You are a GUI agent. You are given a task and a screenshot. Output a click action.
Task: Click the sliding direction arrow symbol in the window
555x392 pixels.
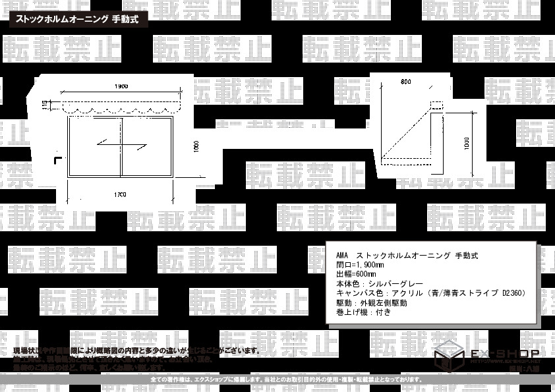120,142
